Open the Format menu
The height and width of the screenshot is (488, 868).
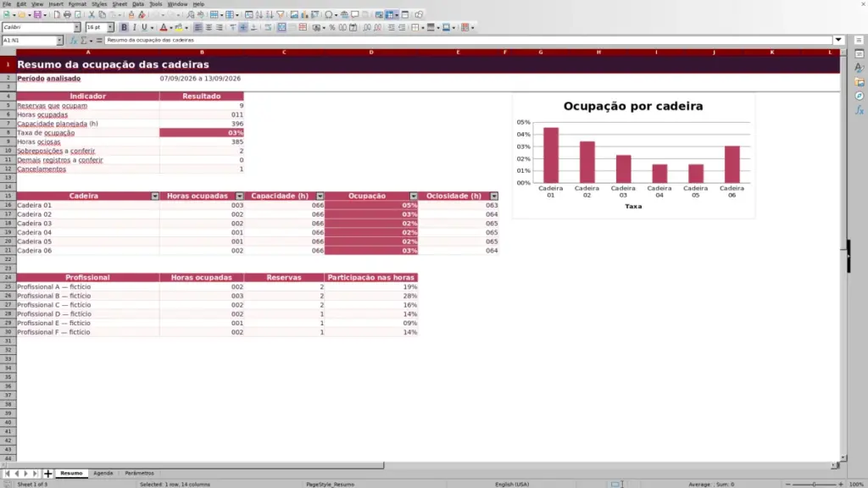77,4
